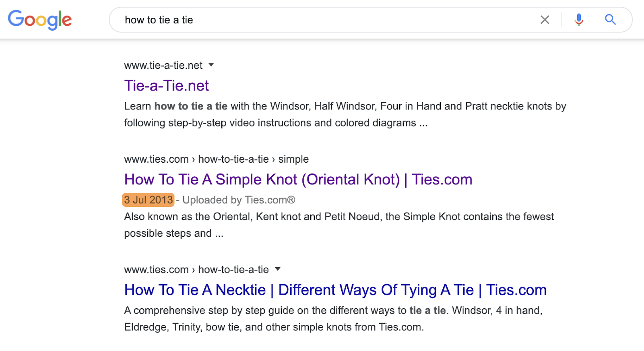Click the ties.com breadcrumb ending in 'simple'
The width and height of the screenshot is (644, 351).
(216, 159)
